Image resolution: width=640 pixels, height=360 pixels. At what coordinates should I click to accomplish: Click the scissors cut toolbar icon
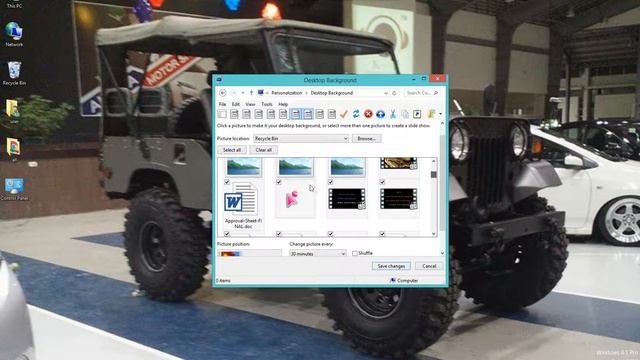[x=393, y=114]
